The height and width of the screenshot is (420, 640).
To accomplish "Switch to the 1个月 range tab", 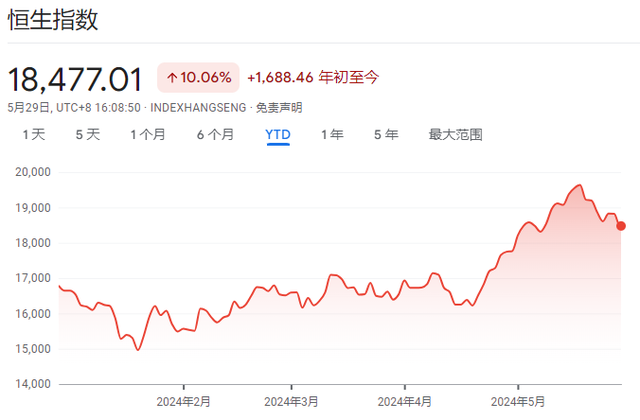I will click(148, 134).
